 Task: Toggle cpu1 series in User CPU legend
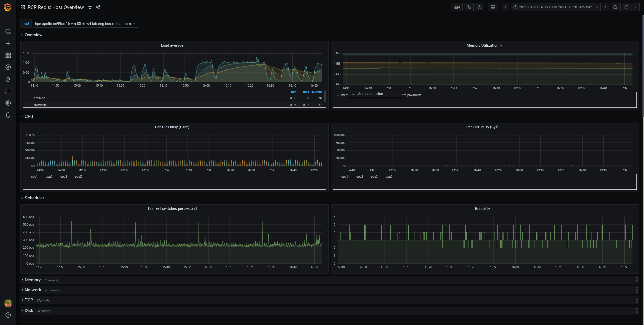coord(34,177)
